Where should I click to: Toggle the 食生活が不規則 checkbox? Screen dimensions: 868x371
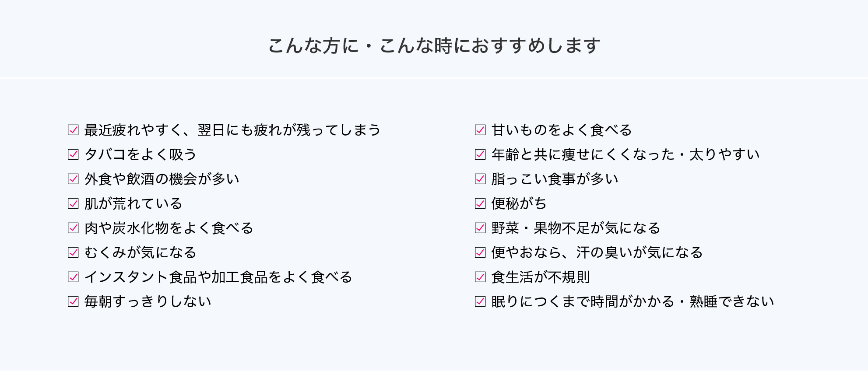point(480,277)
